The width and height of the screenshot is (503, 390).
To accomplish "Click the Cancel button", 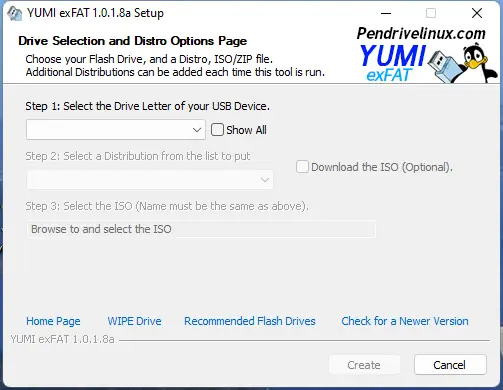I will click(450, 365).
